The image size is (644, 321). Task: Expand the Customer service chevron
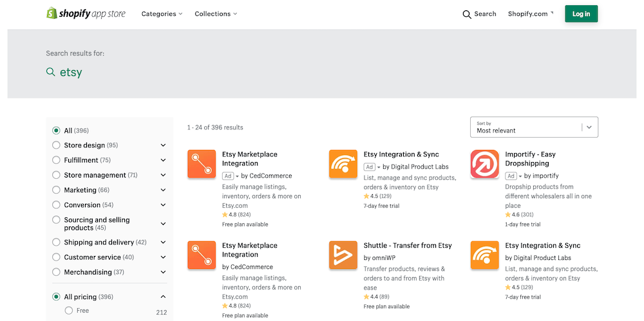[x=163, y=257]
